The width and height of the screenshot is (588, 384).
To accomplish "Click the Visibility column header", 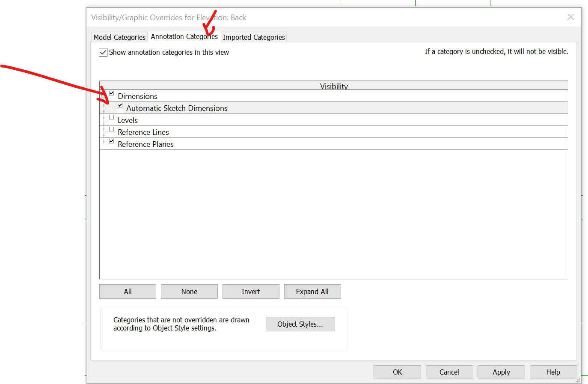I will tap(334, 86).
